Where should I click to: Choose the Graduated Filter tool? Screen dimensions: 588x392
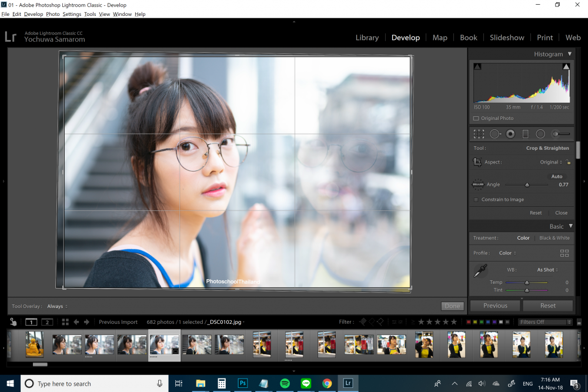525,134
